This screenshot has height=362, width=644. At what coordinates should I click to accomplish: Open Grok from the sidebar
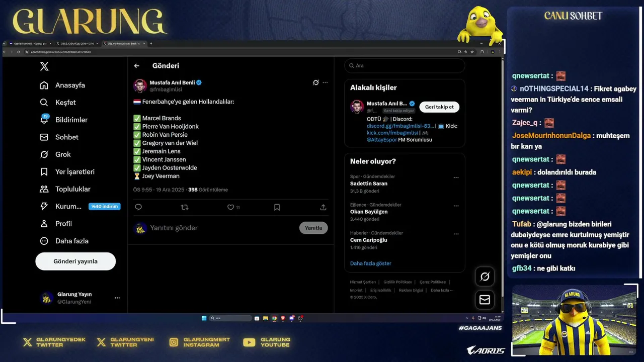[56, 154]
